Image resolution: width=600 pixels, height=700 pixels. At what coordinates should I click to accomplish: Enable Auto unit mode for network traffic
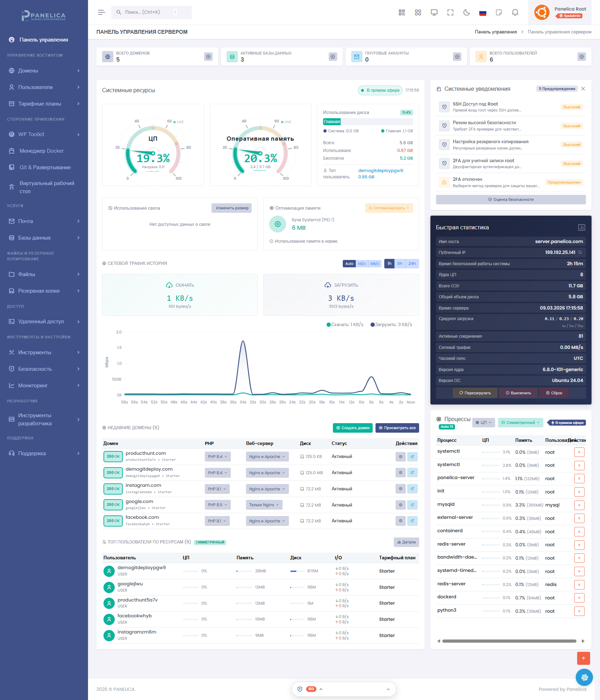(x=349, y=263)
